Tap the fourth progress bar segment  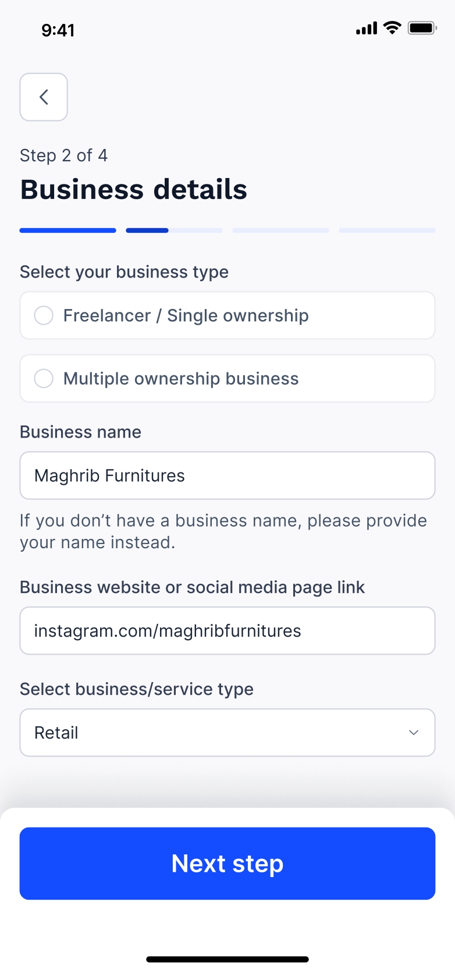point(387,230)
